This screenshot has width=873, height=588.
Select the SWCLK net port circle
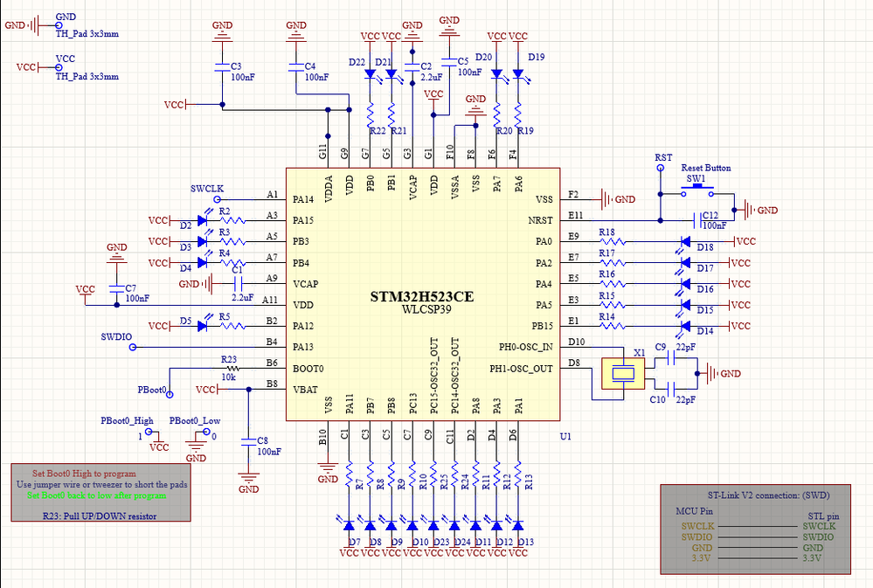pos(218,199)
